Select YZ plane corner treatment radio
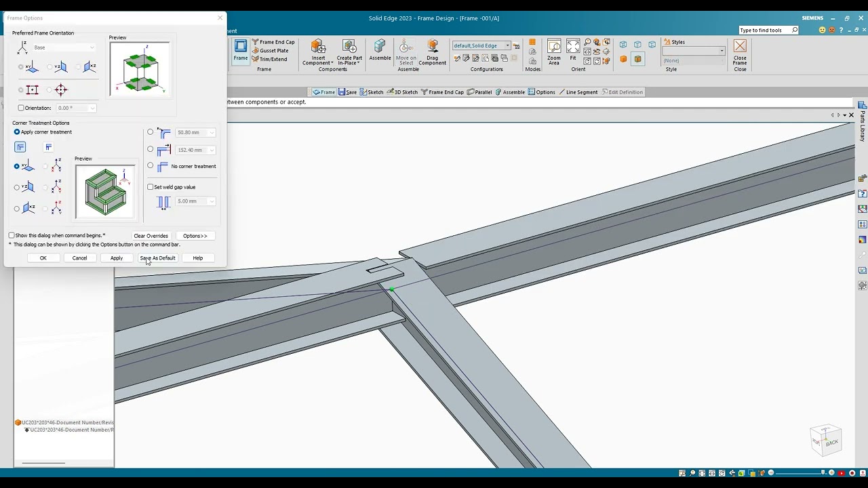This screenshot has height=488, width=868. 17,187
